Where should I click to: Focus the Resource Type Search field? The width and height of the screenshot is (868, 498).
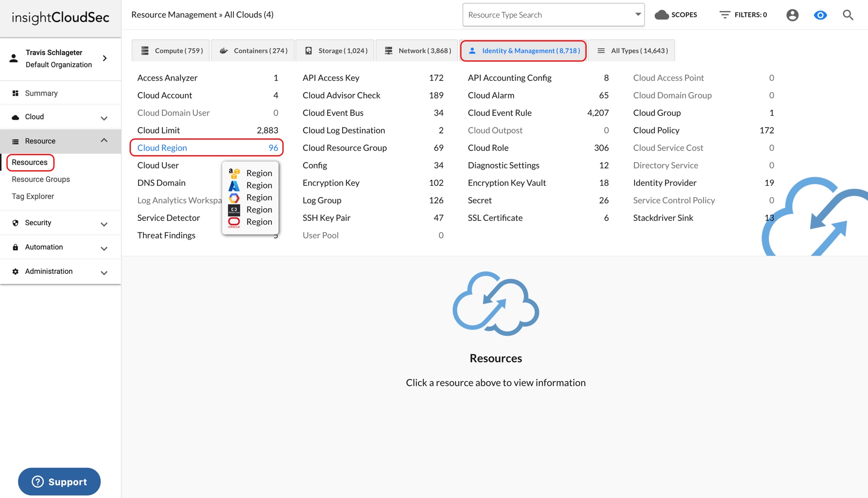click(554, 15)
